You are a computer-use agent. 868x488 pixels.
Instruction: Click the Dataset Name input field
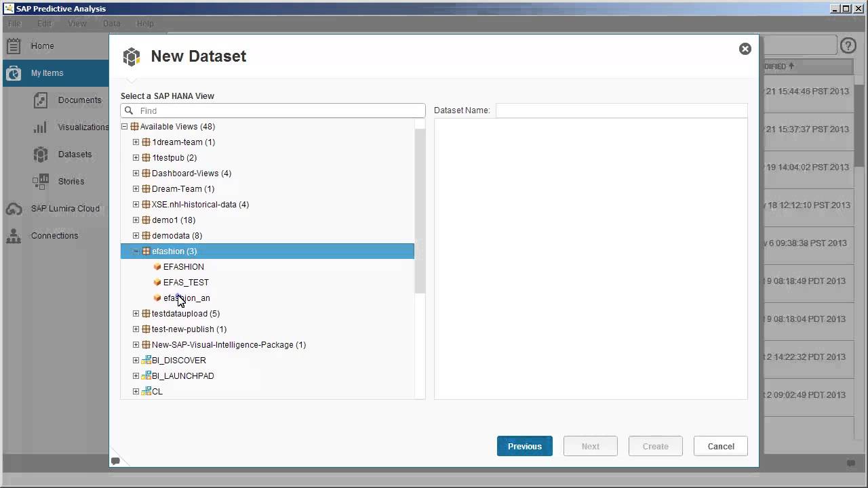coord(621,110)
